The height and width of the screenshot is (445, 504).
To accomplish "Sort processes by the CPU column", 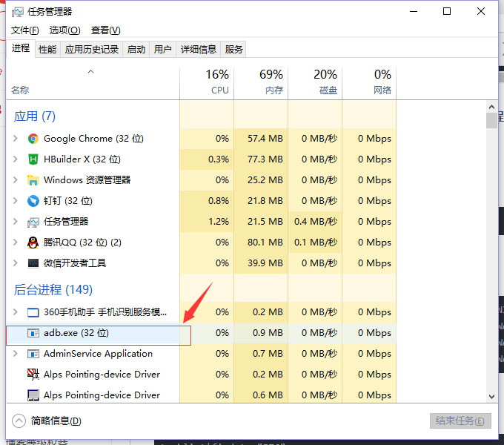I will (207, 83).
